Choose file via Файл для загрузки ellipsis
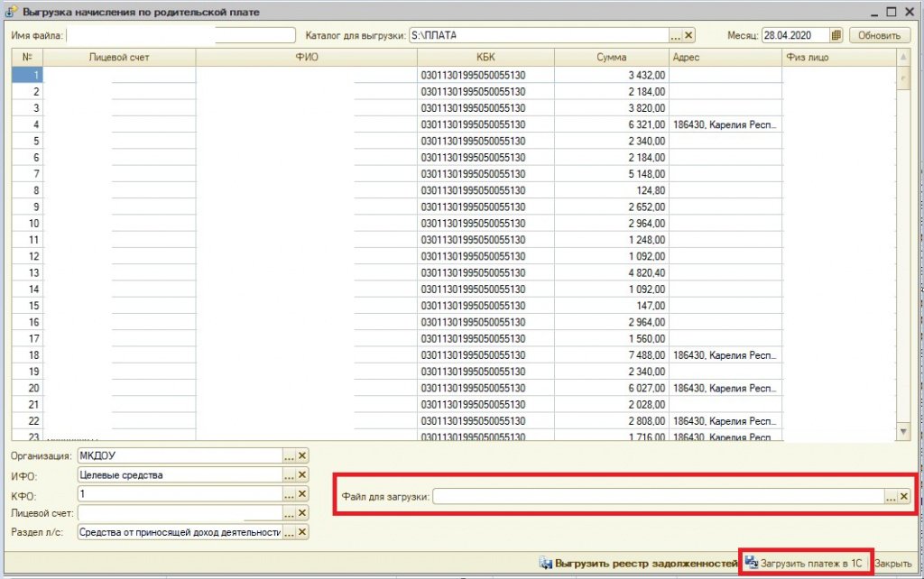This screenshot has height=579, width=924. pyautogui.click(x=891, y=497)
